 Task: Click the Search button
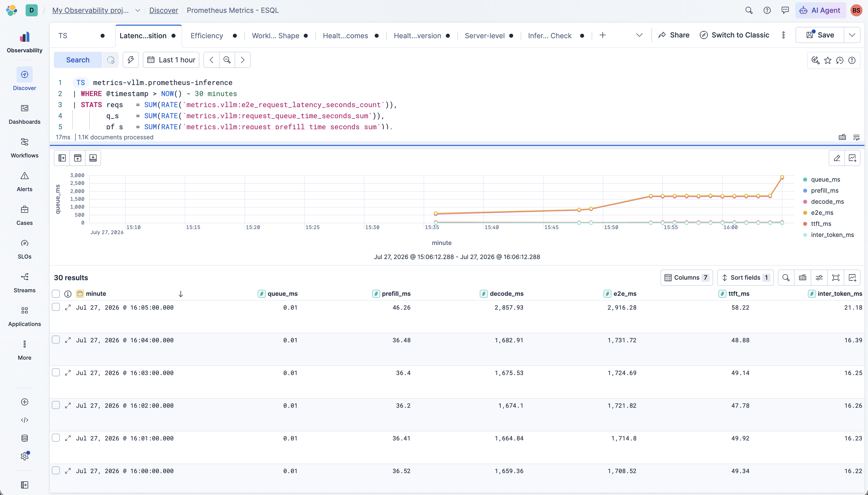click(x=78, y=60)
